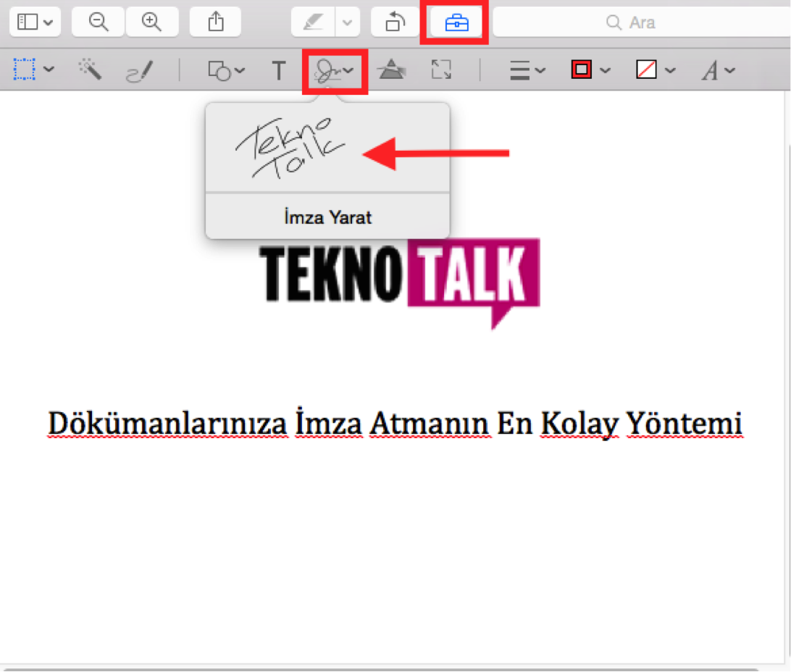The image size is (791, 672).
Task: Open the sidebar view options button
Action: click(35, 22)
